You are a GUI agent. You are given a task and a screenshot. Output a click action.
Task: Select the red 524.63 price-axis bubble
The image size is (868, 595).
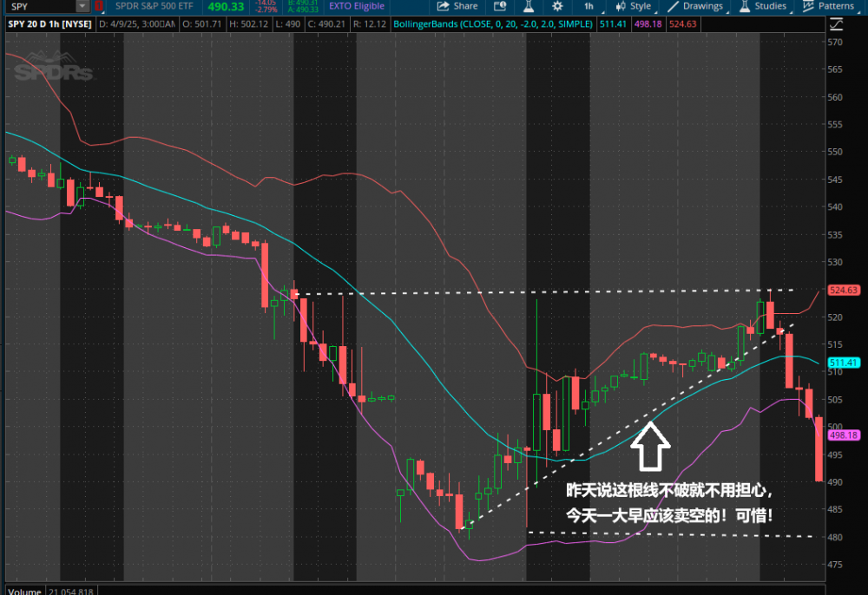click(843, 290)
